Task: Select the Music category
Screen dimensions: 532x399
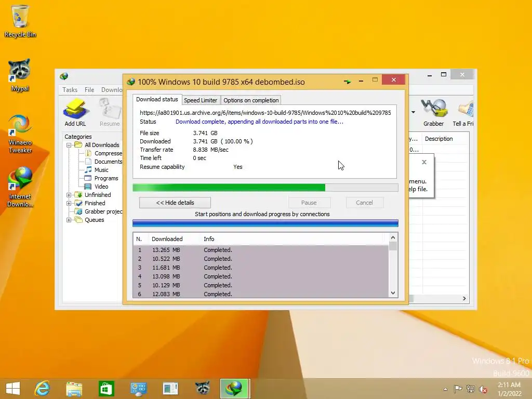Action: pos(97,170)
